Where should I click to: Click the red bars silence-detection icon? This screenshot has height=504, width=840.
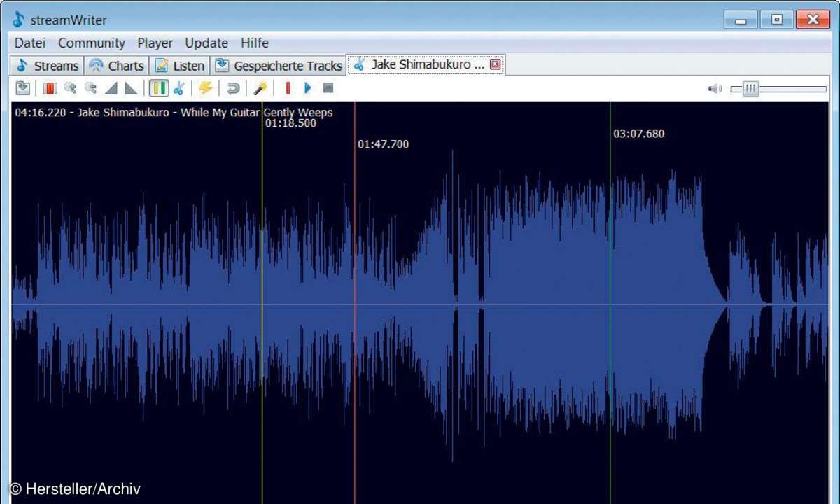[x=50, y=88]
